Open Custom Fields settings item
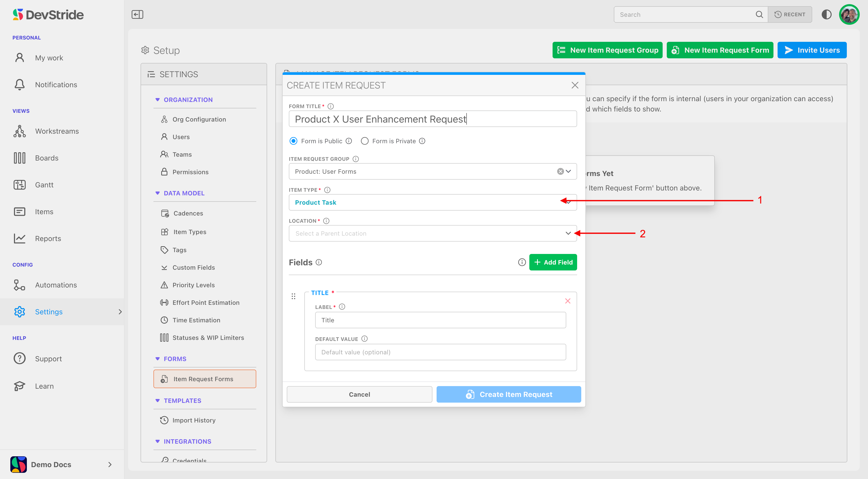This screenshot has height=479, width=868. (193, 268)
